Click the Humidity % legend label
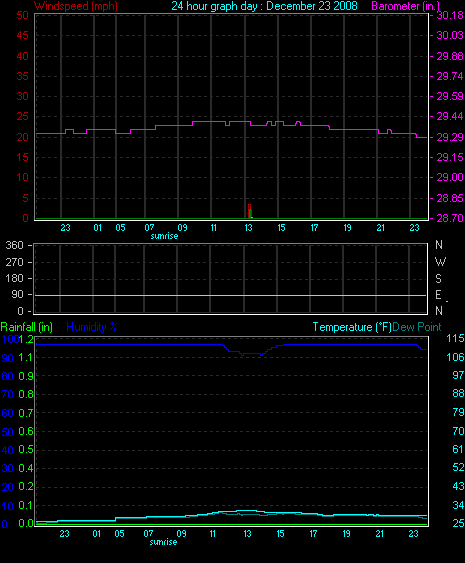The height and width of the screenshot is (563, 465). click(x=92, y=327)
